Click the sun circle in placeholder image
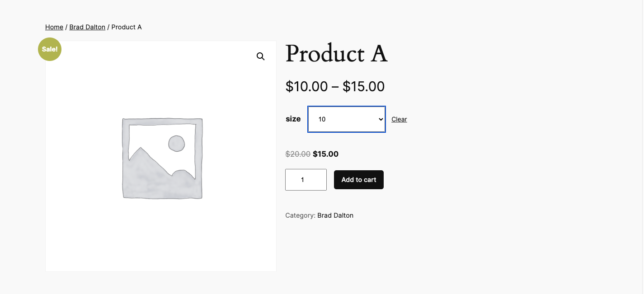The height and width of the screenshot is (294, 644). 176,144
